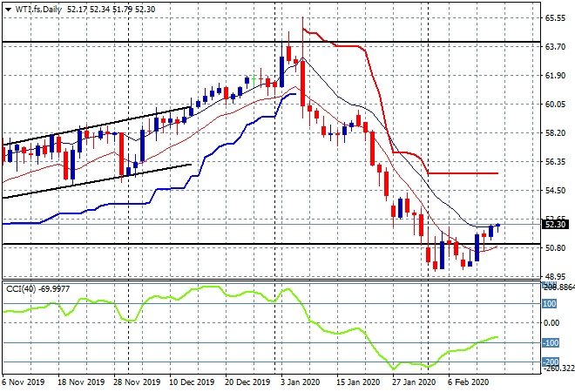Click the 65.55 price axis label
The height and width of the screenshot is (392, 575).
(x=556, y=18)
